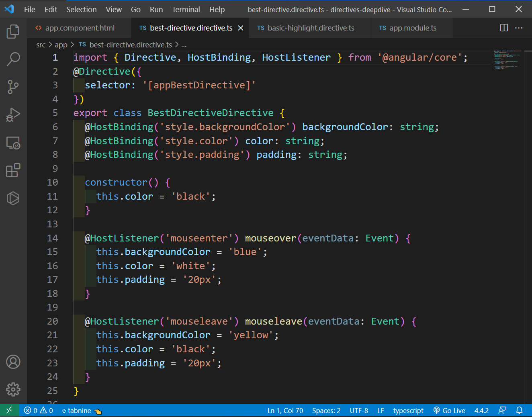The height and width of the screenshot is (417, 532).
Task: Open the Help menu
Action: point(217,9)
